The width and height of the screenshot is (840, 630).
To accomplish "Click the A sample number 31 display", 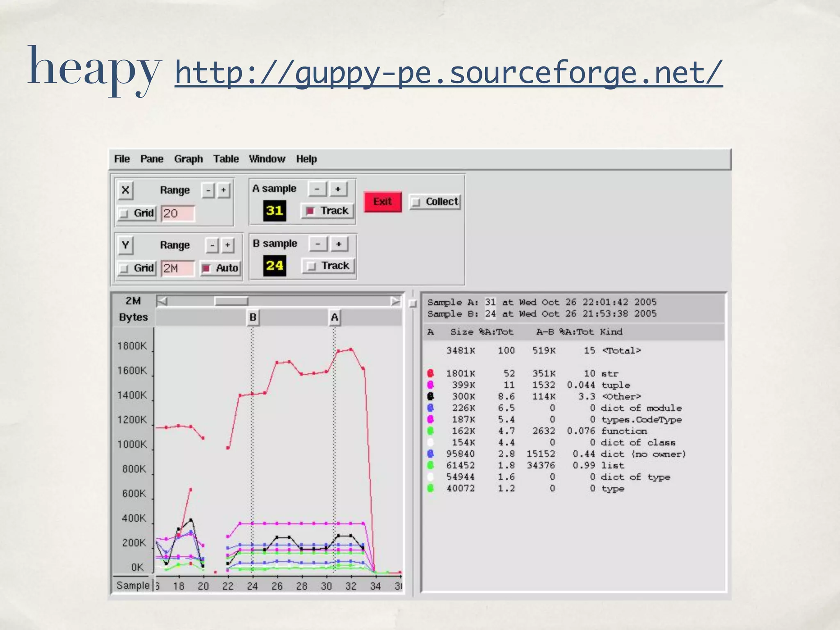I will tap(274, 211).
